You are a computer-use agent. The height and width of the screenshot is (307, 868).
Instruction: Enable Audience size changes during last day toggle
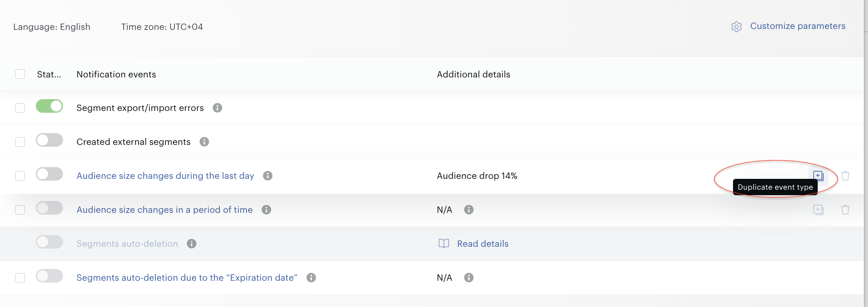(49, 174)
